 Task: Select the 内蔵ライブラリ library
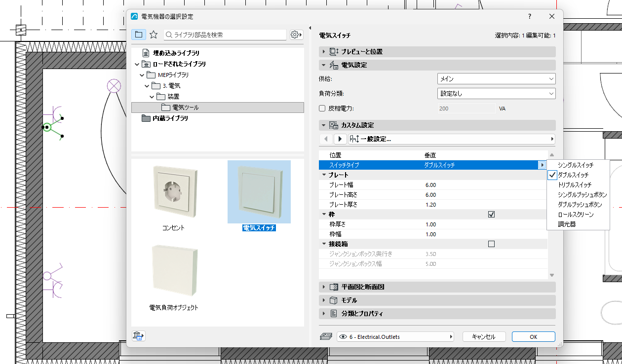point(170,118)
